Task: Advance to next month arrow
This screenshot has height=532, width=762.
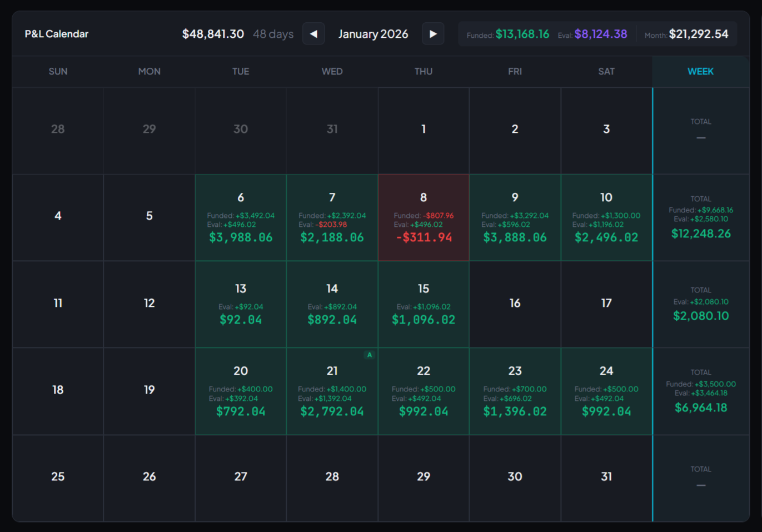Action: click(433, 34)
